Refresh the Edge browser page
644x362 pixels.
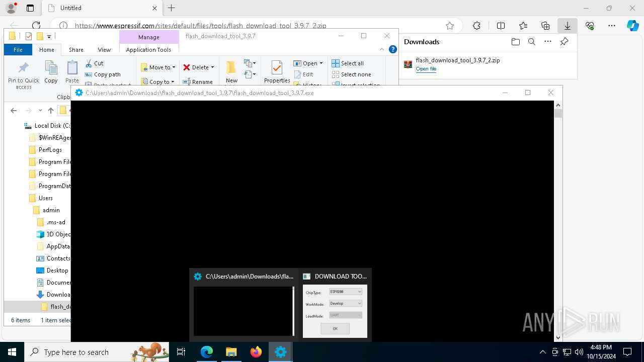[x=36, y=26]
